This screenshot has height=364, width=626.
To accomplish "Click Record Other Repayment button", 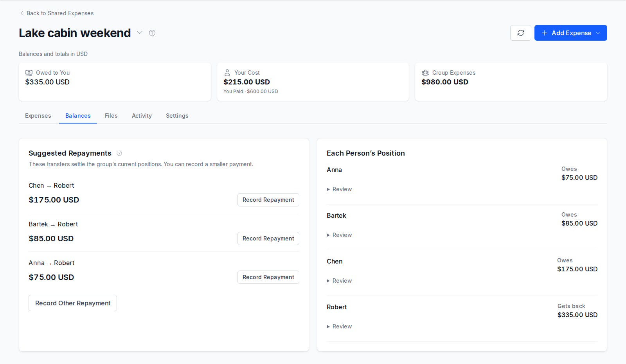I will [73, 303].
